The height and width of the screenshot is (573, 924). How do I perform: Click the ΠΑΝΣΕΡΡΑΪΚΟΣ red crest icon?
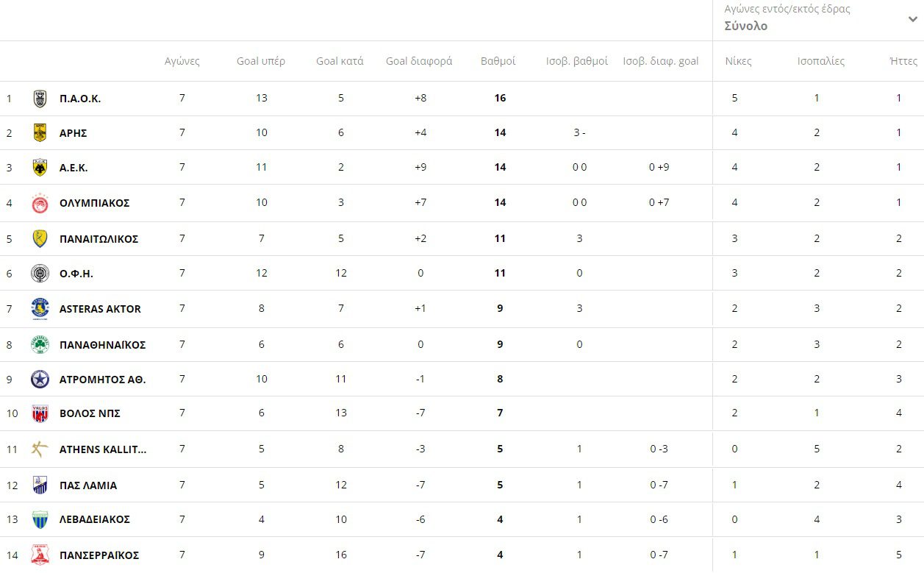(40, 555)
